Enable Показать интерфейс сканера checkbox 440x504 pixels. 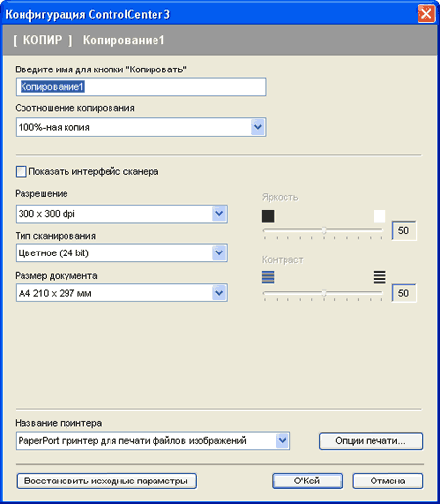click(x=22, y=172)
